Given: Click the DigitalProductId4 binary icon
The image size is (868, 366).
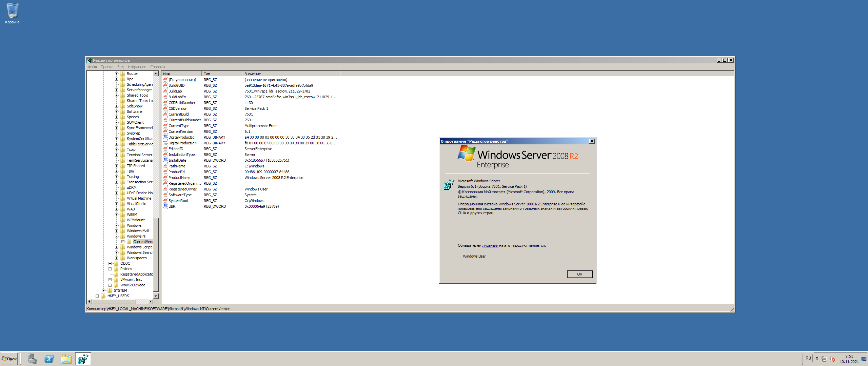Looking at the screenshot, I should point(165,143).
